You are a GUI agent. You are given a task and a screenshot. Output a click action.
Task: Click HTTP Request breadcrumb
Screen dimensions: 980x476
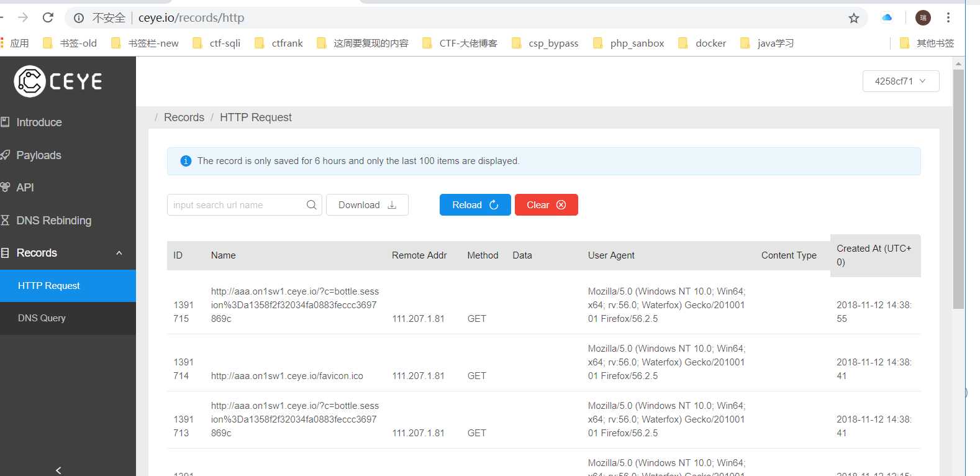256,117
